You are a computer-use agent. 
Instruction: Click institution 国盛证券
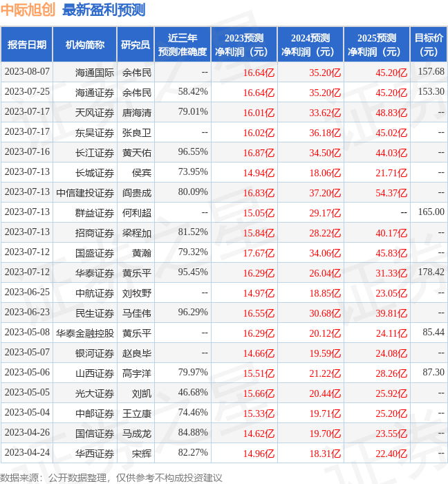(x=95, y=254)
